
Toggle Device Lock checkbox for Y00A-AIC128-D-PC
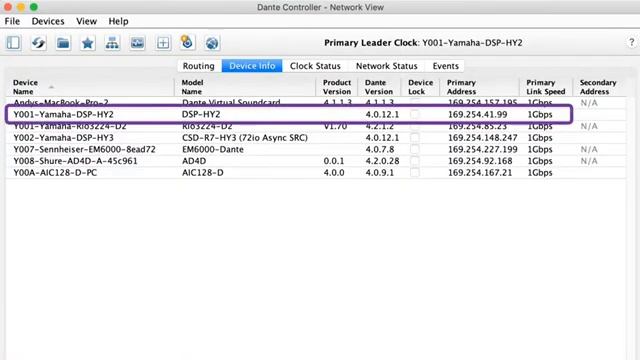coord(415,173)
